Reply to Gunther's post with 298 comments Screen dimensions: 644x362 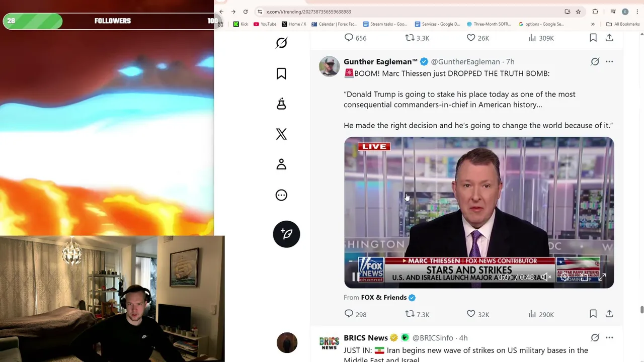[x=355, y=314]
